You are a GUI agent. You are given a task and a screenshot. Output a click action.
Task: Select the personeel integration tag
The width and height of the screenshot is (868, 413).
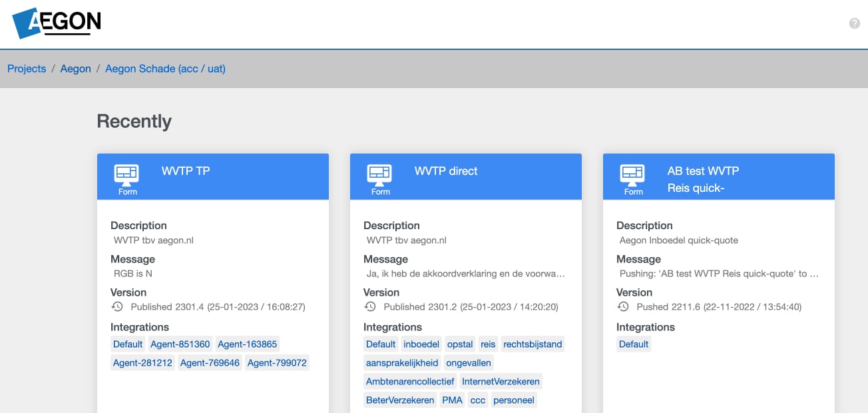click(514, 400)
